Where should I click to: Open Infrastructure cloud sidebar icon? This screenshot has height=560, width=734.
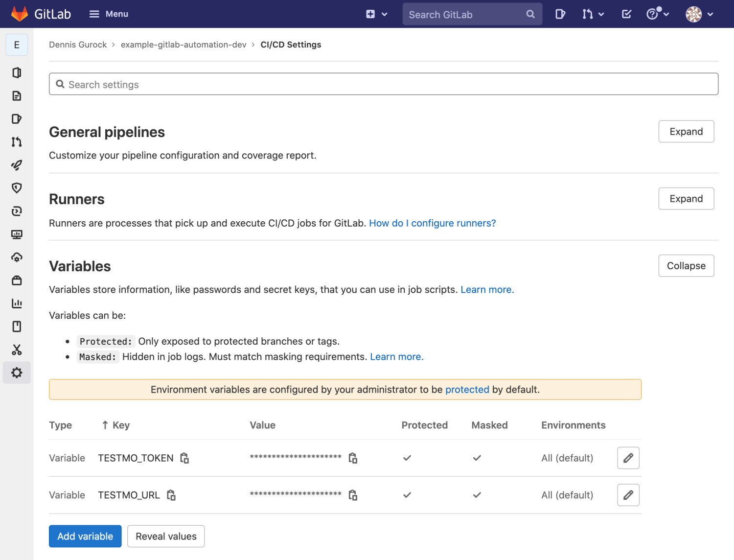(17, 257)
